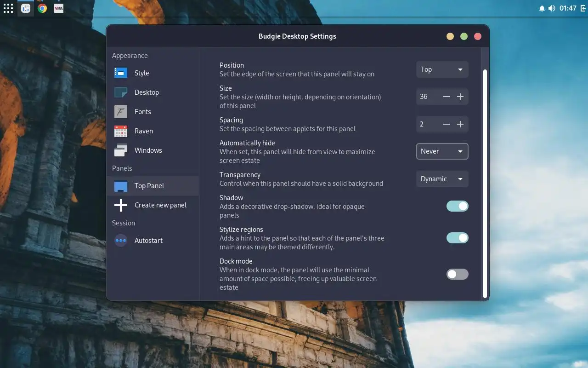Click the plus icon for new panel
The image size is (588, 368).
(121, 205)
